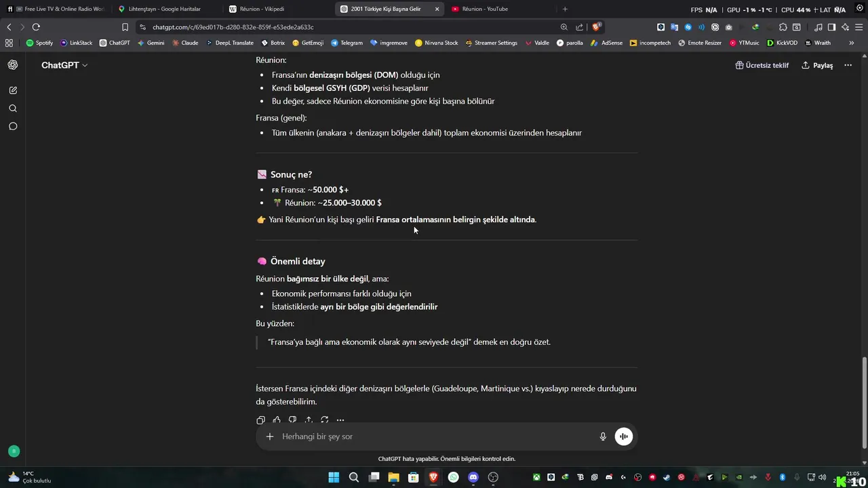The width and height of the screenshot is (868, 488).
Task: Regenerate the ChatGPT response
Action: pyautogui.click(x=324, y=420)
